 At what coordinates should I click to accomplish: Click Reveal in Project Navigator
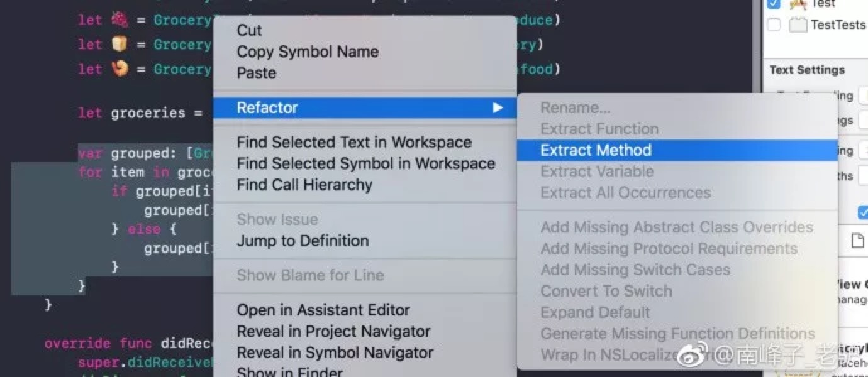(x=333, y=332)
